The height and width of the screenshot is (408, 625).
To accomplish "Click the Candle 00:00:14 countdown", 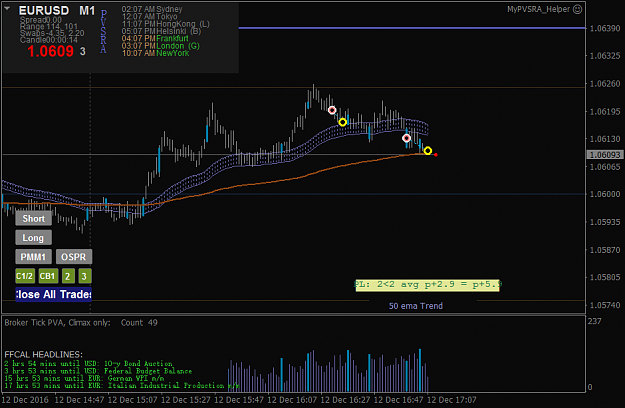I will click(49, 40).
